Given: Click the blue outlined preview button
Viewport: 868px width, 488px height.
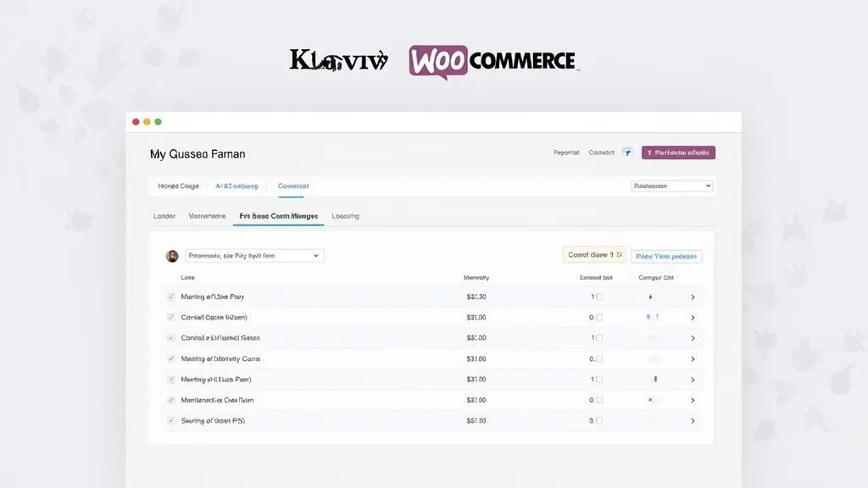Looking at the screenshot, I should pyautogui.click(x=666, y=255).
